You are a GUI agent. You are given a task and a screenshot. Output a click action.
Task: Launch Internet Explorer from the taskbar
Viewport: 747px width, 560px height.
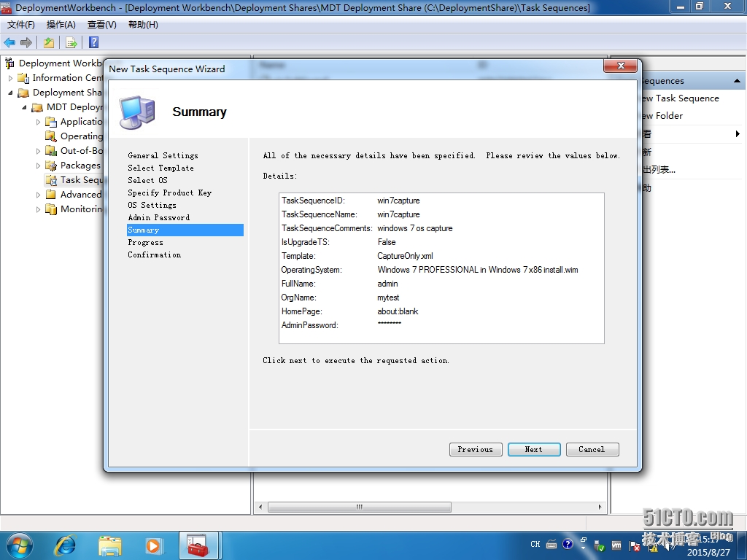point(65,545)
